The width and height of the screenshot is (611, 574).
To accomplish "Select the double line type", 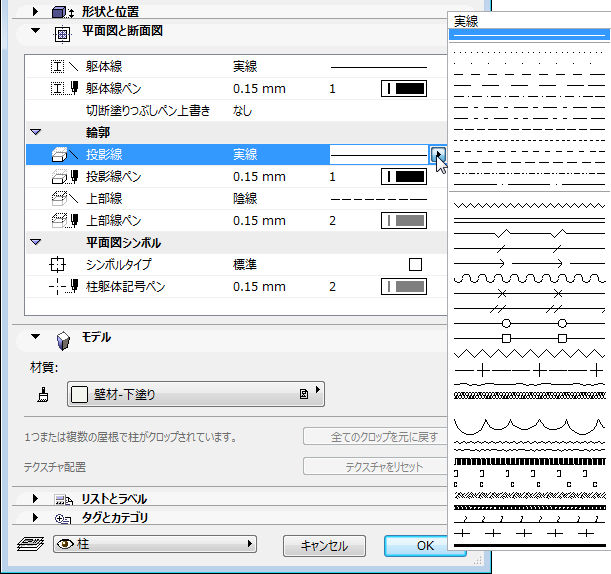I will click(529, 221).
